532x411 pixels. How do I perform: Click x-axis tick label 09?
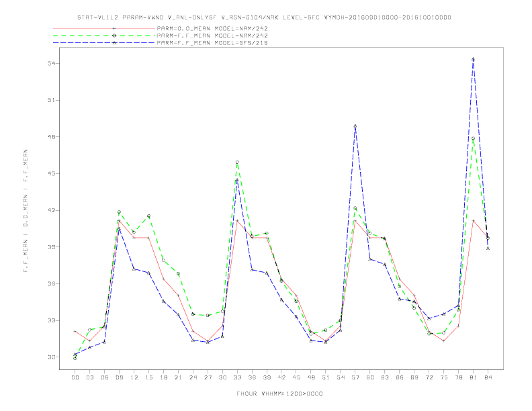coord(119,377)
